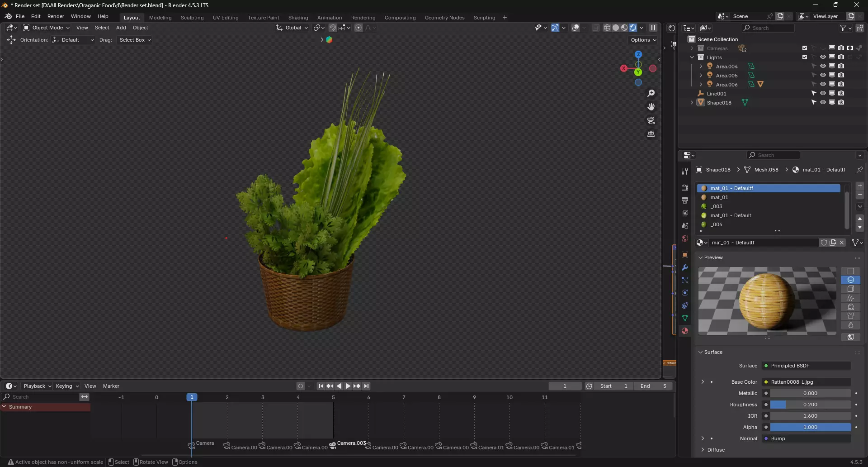Screen dimensions: 868x467
Task: Open the Tool properties tab
Action: (x=685, y=171)
